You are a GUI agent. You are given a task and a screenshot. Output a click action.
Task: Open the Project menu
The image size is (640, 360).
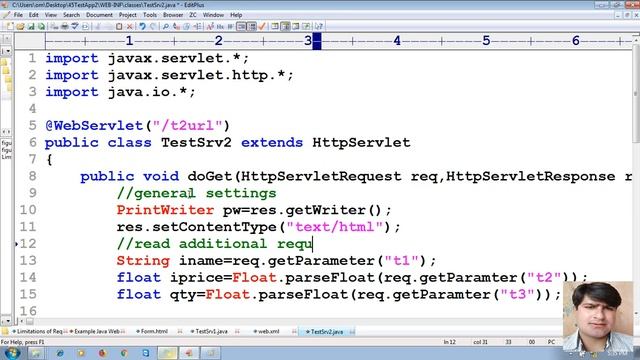(127, 15)
